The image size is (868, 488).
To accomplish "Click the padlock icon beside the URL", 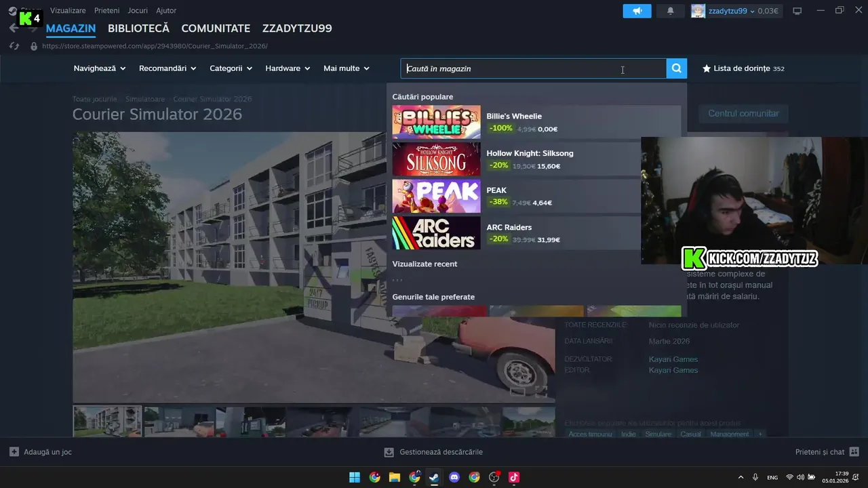I will [34, 46].
